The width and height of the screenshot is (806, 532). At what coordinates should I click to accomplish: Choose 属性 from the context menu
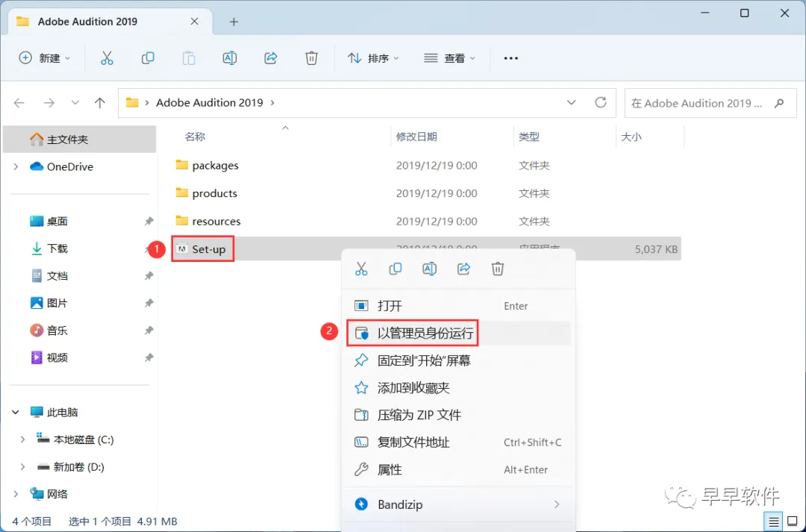coord(458,469)
